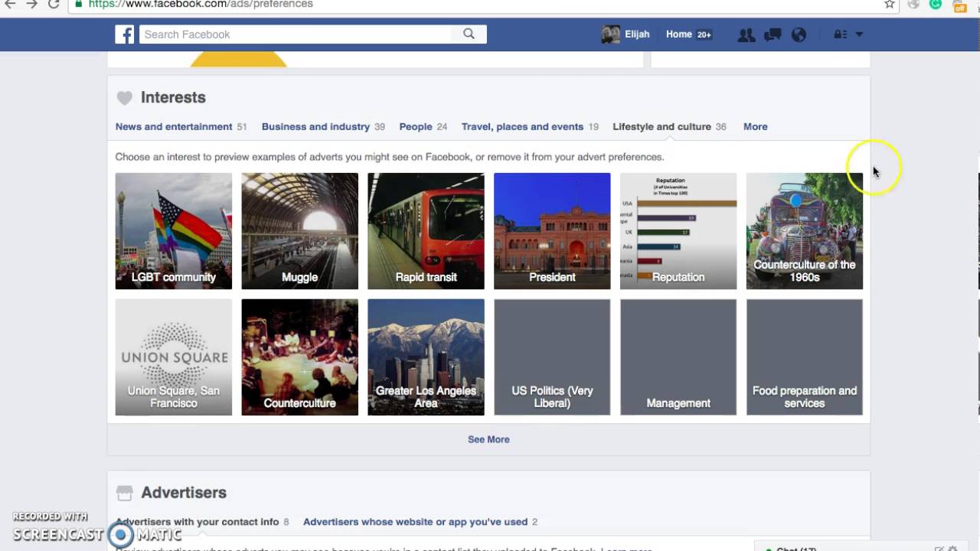Select the President interest tile

(552, 231)
